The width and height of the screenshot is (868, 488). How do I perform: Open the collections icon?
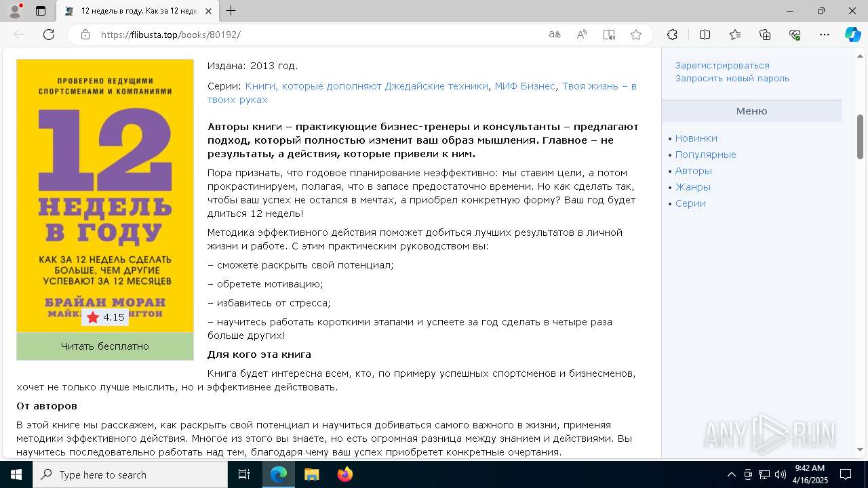click(x=765, y=35)
